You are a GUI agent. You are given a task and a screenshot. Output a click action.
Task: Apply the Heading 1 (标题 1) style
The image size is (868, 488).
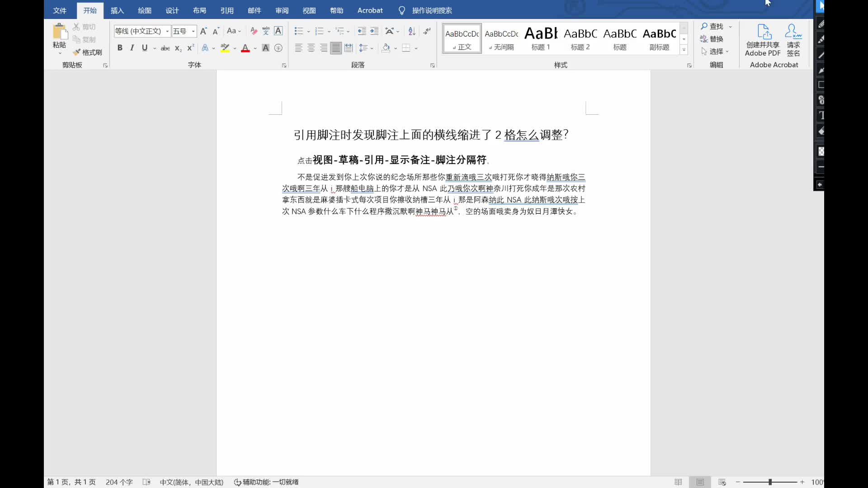[x=541, y=38]
